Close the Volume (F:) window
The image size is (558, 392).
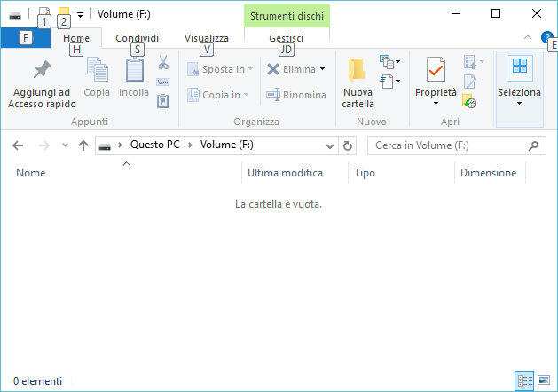tap(537, 14)
